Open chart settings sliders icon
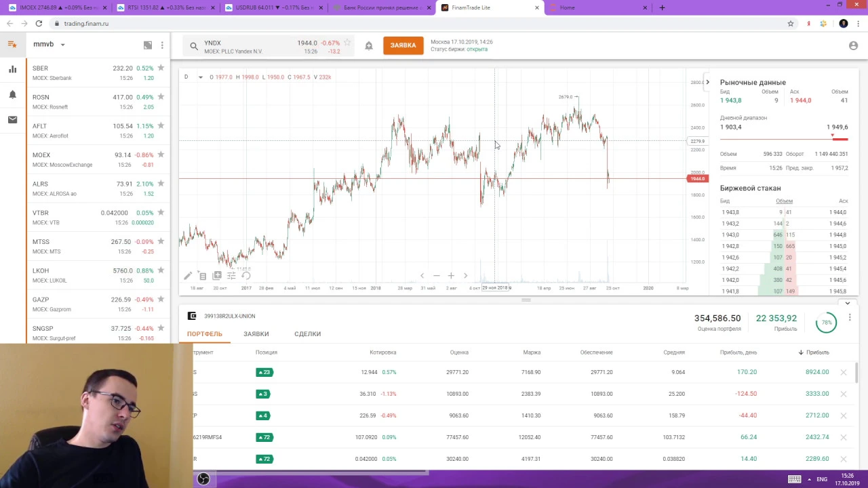Viewport: 868px width, 488px height. [x=231, y=276]
